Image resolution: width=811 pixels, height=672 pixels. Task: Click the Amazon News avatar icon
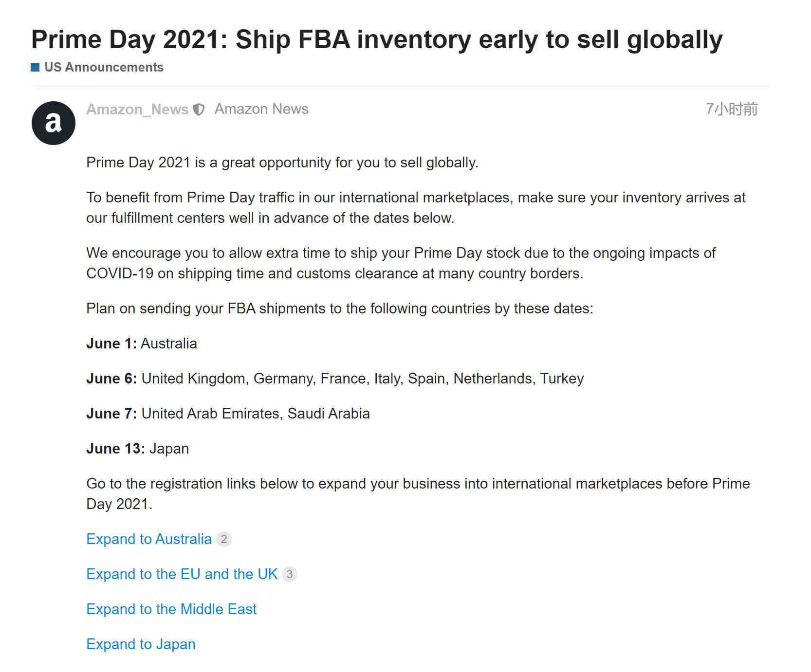pos(54,123)
